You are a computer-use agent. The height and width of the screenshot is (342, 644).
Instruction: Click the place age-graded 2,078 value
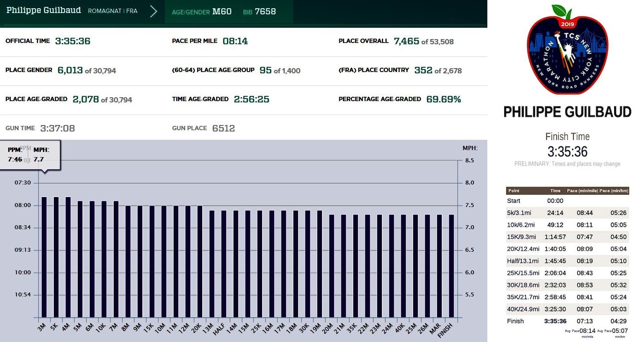point(85,99)
